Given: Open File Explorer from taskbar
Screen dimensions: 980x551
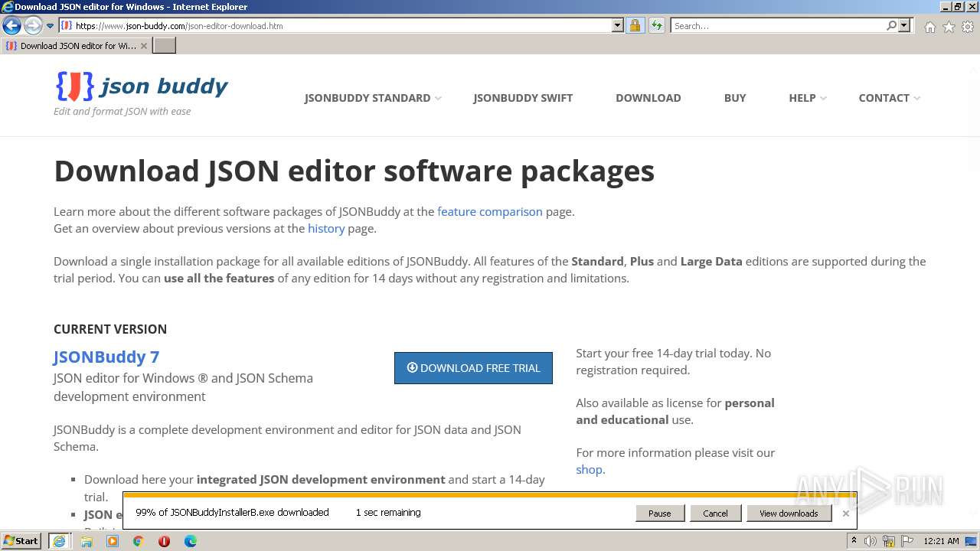Looking at the screenshot, I should tap(87, 541).
